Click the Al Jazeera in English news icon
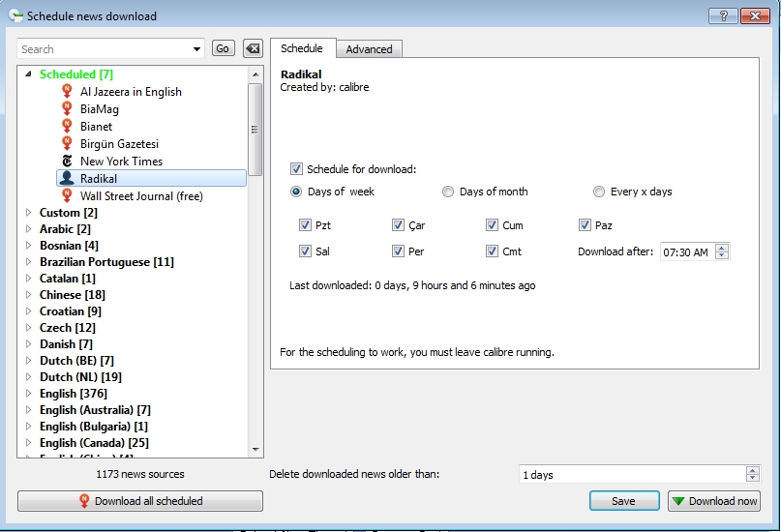Viewport: 781px width, 532px height. [x=67, y=92]
